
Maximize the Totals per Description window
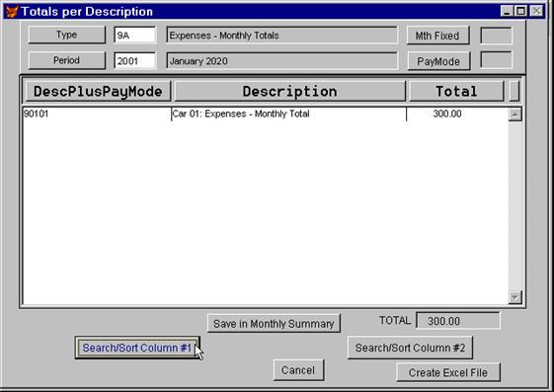(x=520, y=11)
